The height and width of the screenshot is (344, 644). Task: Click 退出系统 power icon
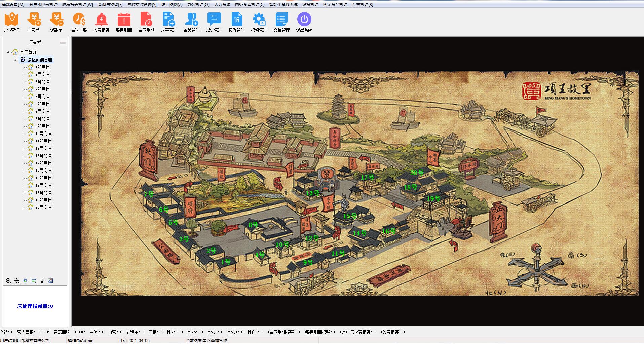pyautogui.click(x=304, y=22)
